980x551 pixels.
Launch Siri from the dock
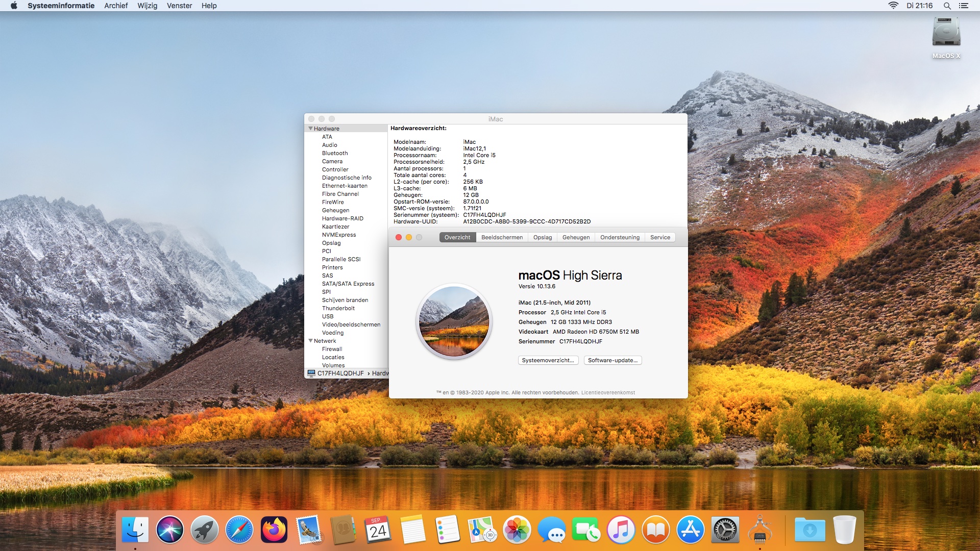coord(170,530)
